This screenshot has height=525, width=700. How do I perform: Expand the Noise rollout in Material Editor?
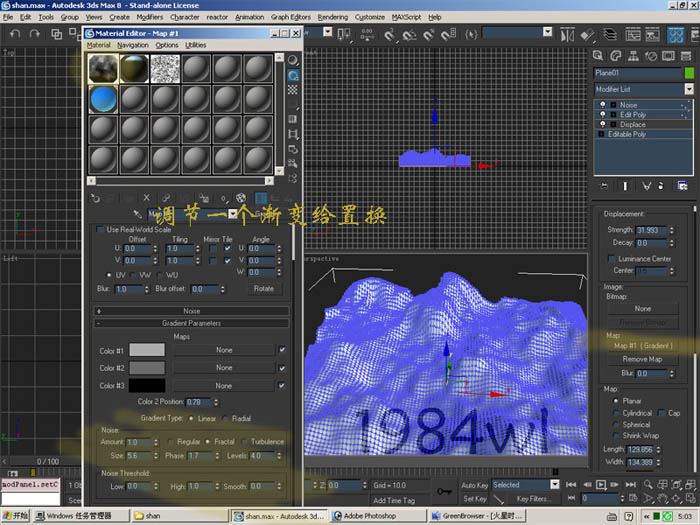click(x=192, y=311)
